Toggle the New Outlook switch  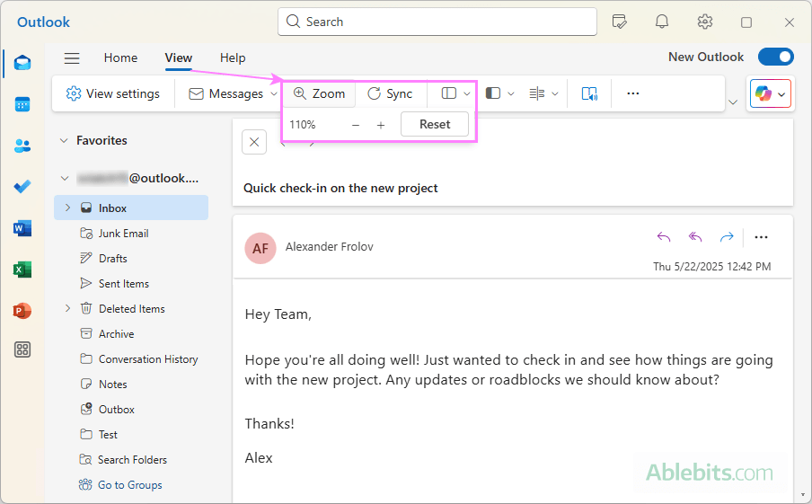(776, 57)
